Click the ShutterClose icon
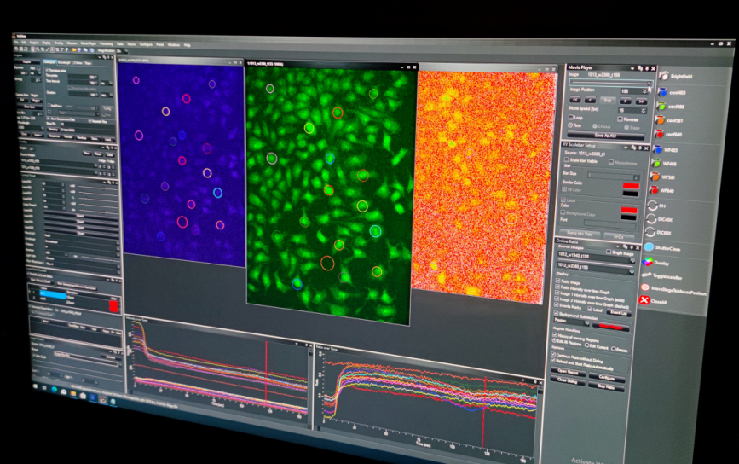The height and width of the screenshot is (464, 739). coord(649,245)
